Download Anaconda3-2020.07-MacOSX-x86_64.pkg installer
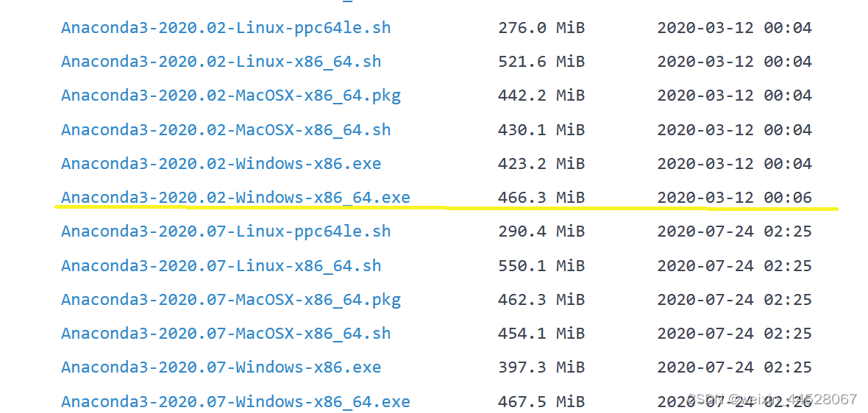The height and width of the screenshot is (413, 868). (231, 300)
